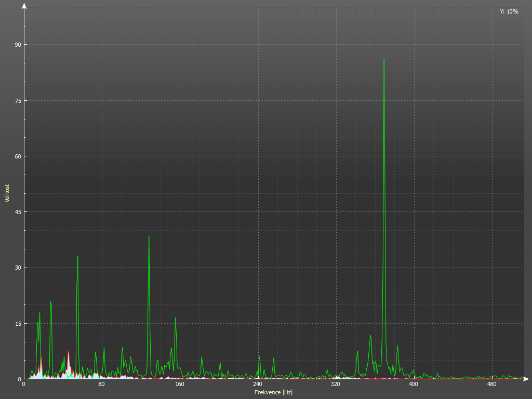The width and height of the screenshot is (532, 399).
Task: Select the red peak near 46 Hz
Action: [x=68, y=352]
